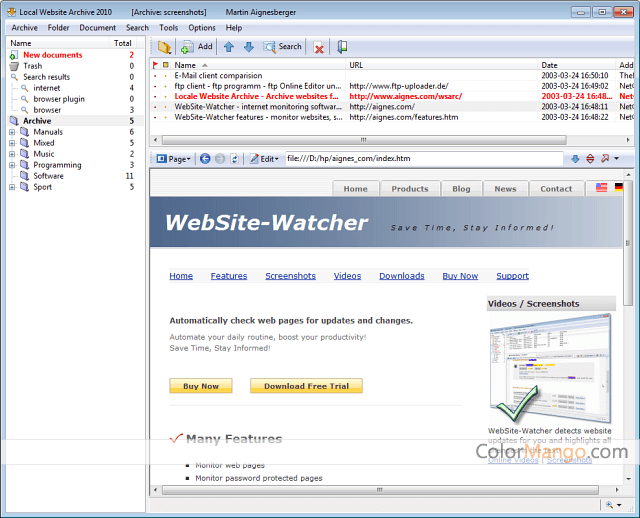Click the move down blue arrow icon
This screenshot has width=640, height=518.
pos(248,46)
